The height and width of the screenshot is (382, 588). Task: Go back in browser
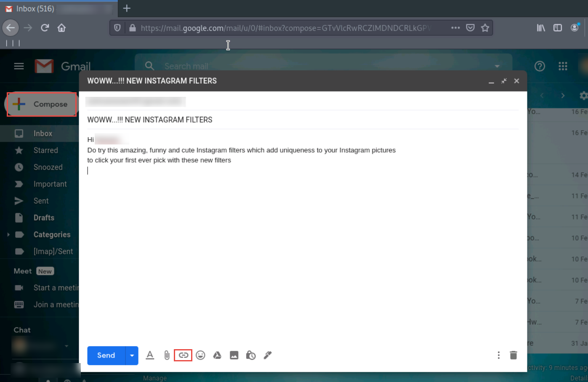click(11, 28)
